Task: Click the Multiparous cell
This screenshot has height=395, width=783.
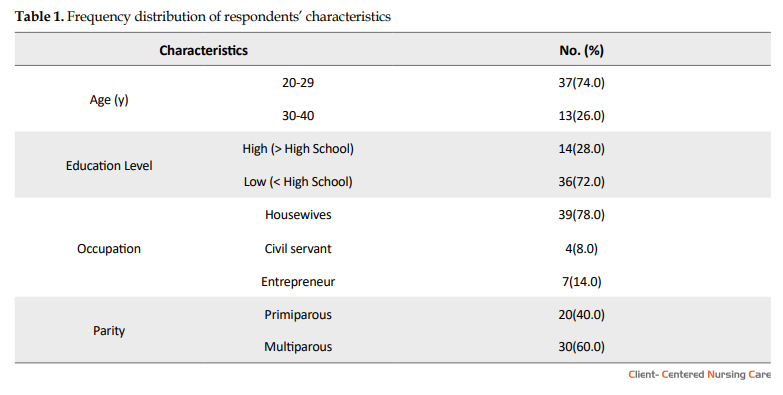Action: tap(298, 347)
